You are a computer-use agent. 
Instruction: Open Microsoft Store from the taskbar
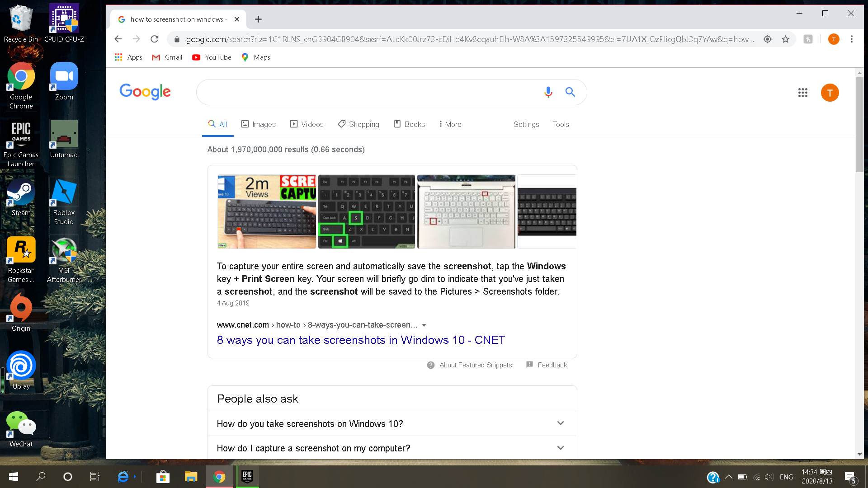[163, 477]
